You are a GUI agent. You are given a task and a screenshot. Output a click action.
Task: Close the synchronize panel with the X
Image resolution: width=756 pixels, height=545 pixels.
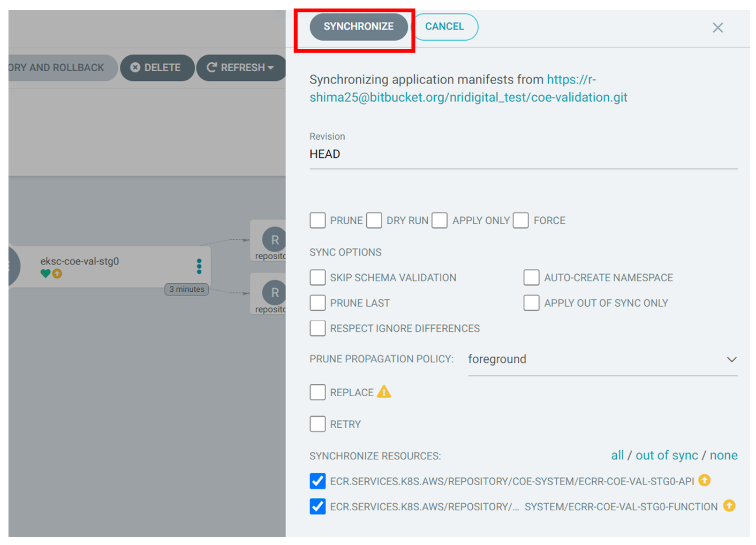tap(717, 28)
